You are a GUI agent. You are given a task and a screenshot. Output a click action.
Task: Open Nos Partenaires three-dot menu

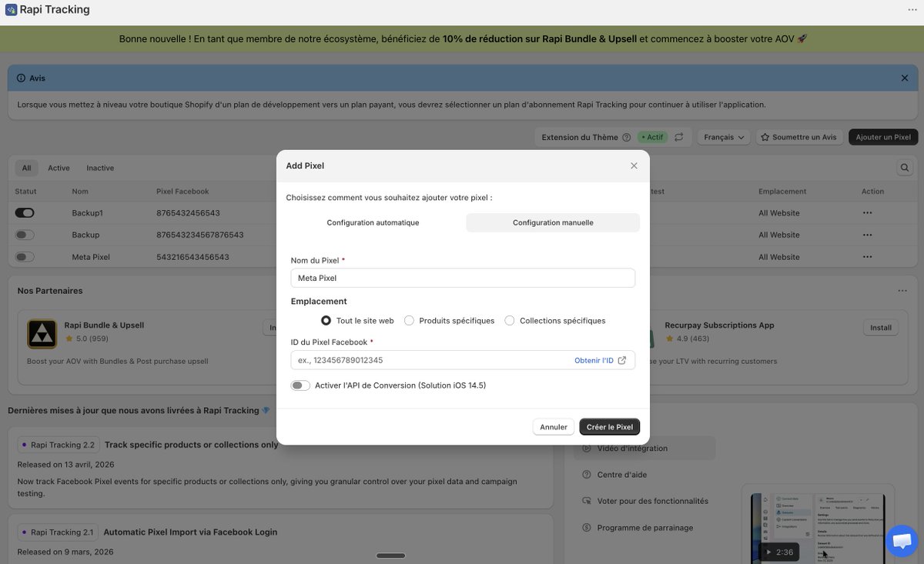902,291
